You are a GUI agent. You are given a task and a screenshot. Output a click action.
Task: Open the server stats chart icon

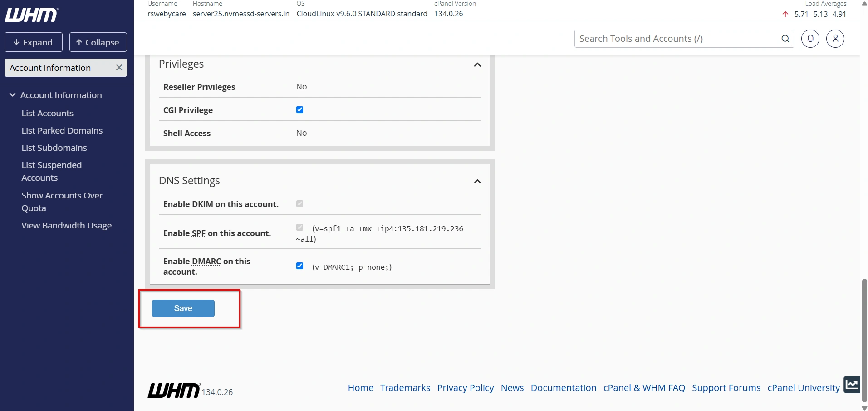tap(852, 385)
